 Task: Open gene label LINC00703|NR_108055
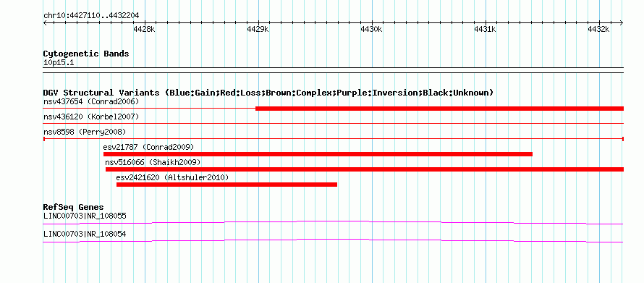pos(85,216)
